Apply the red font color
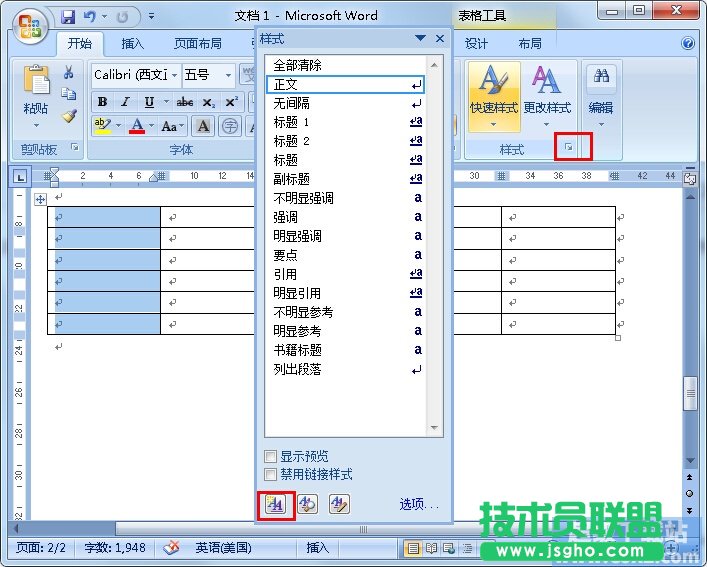The height and width of the screenshot is (567, 707). [x=137, y=126]
